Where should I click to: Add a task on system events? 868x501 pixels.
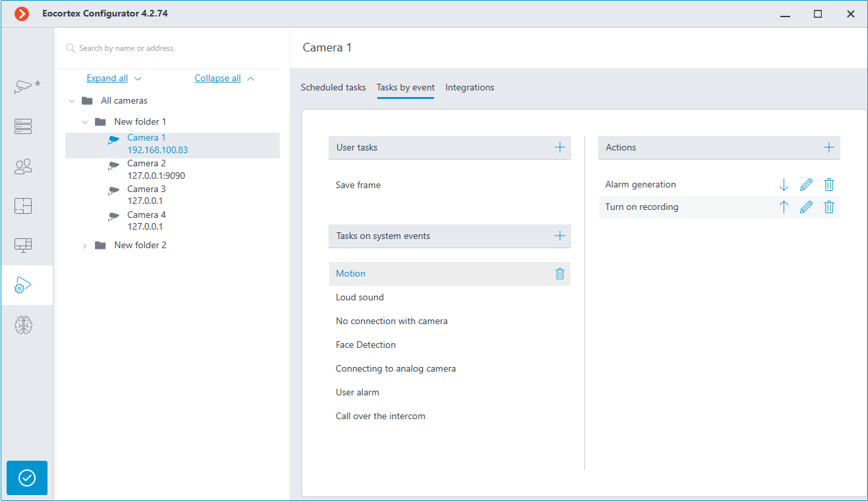tap(560, 236)
